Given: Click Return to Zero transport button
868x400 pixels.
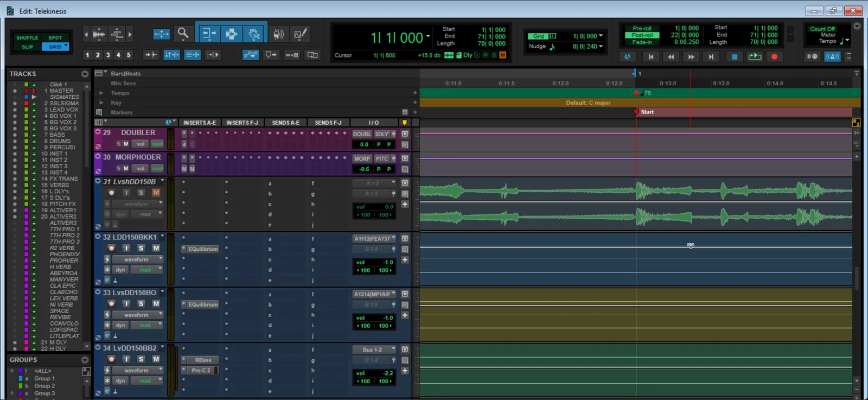Looking at the screenshot, I should click(x=650, y=56).
